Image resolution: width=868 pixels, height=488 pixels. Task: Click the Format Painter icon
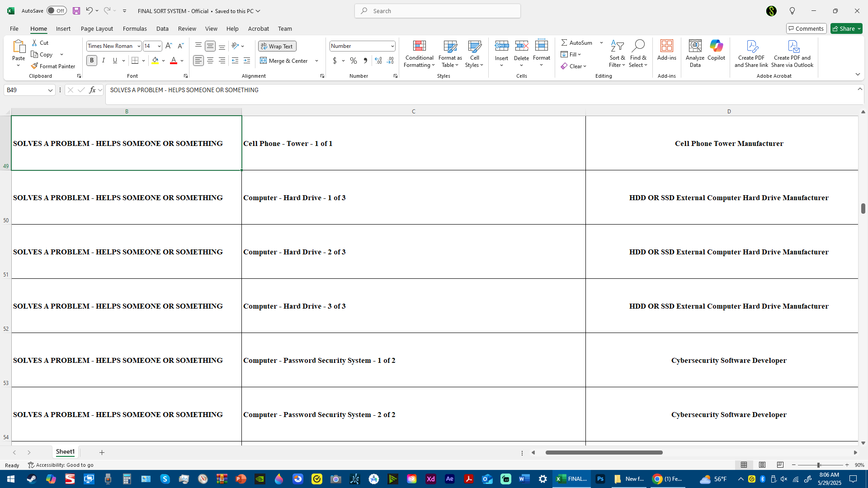34,66
